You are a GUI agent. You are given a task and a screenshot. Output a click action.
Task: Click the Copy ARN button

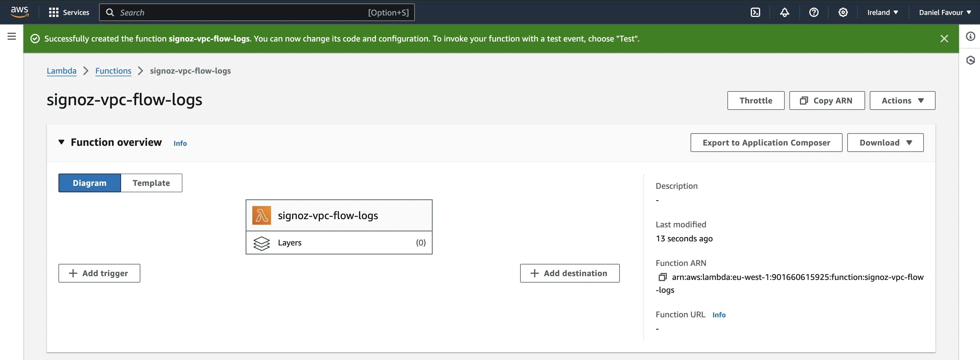827,100
